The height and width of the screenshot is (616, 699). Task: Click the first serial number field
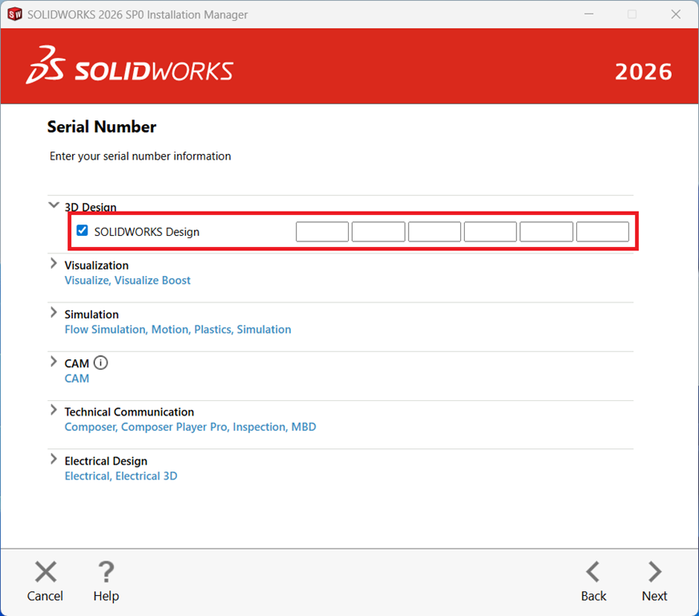pyautogui.click(x=322, y=232)
